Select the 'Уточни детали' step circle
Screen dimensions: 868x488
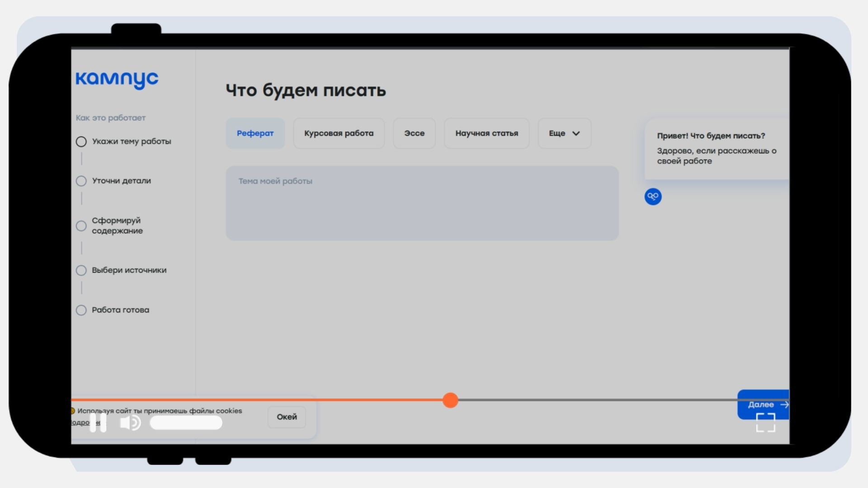pyautogui.click(x=81, y=181)
